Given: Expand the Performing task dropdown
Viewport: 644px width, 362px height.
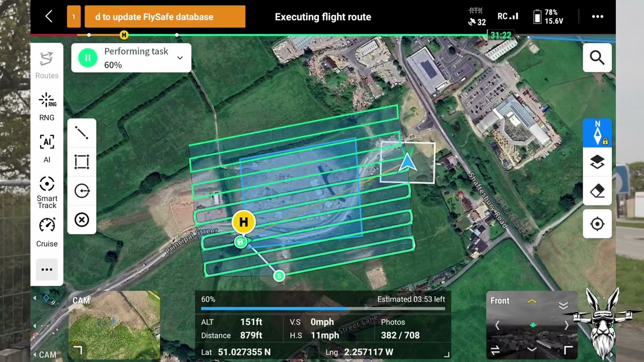Looking at the screenshot, I should coord(180,58).
